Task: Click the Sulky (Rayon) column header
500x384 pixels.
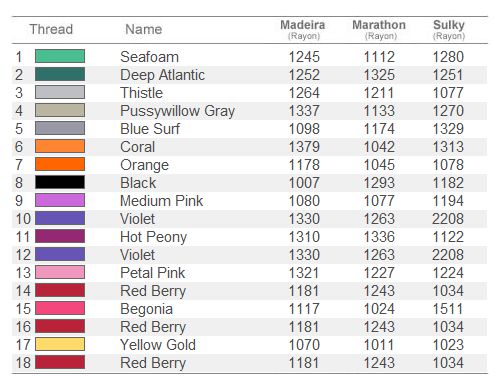Action: (x=449, y=29)
